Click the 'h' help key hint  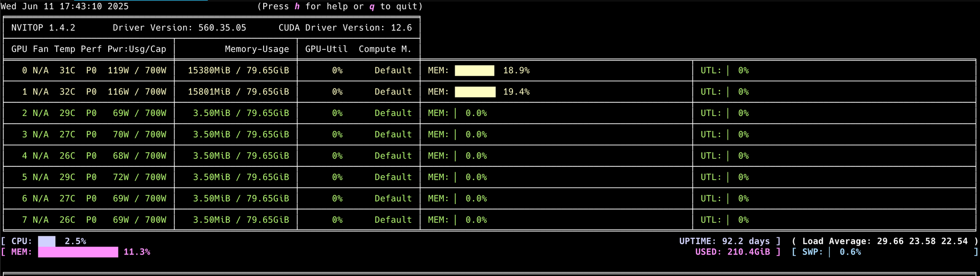pyautogui.click(x=297, y=6)
